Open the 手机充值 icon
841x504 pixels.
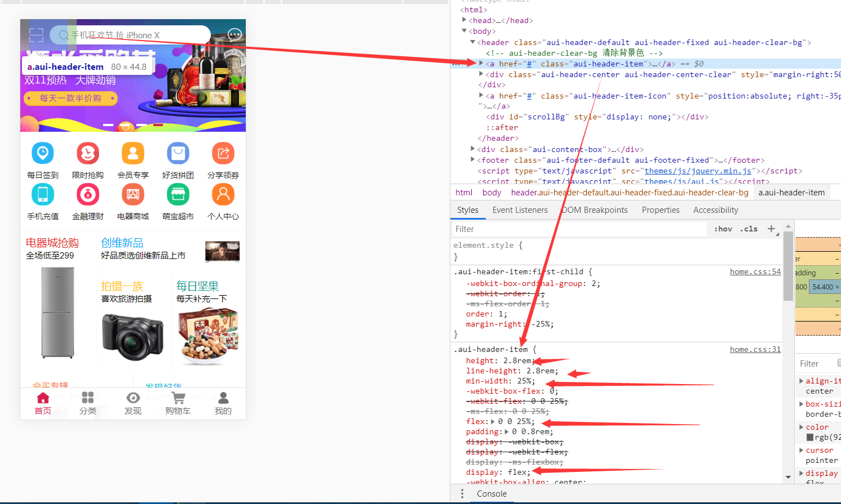click(43, 195)
